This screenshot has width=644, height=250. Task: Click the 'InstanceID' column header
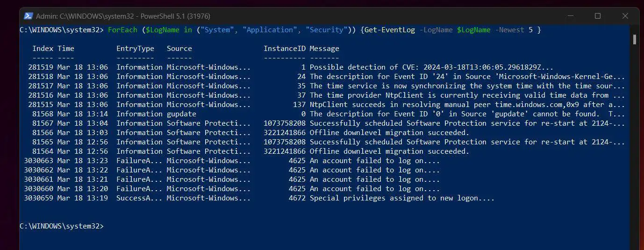(x=284, y=49)
